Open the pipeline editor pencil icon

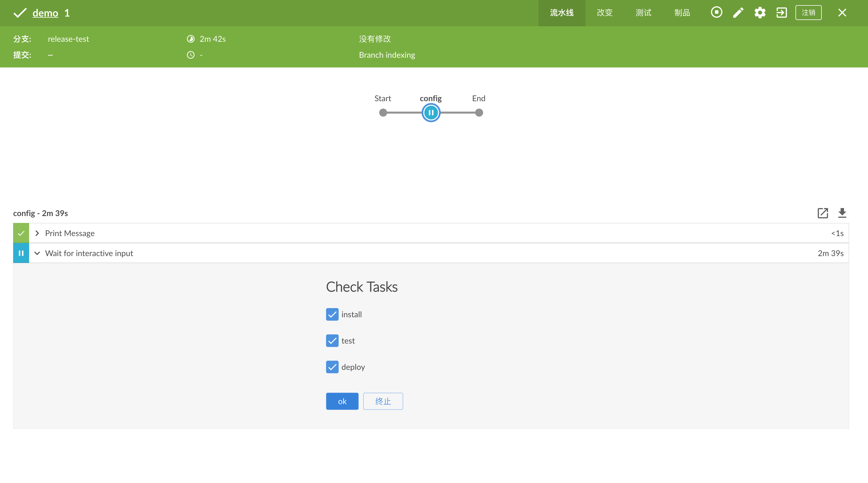738,13
